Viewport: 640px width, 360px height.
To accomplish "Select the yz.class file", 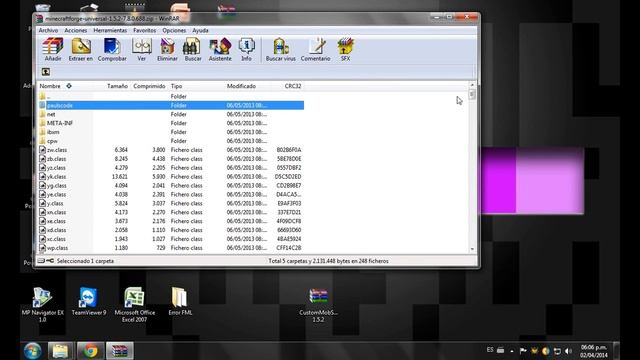I will pos(171,168).
